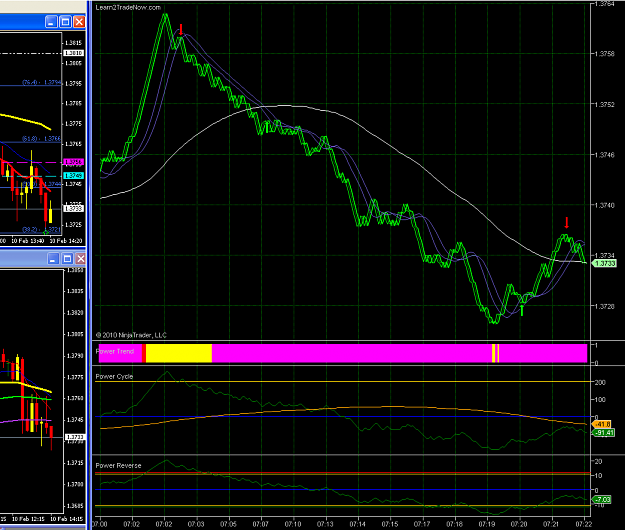The image size is (625, 530).
Task: Click the white 1.3733 price tag in lower left chart
Action: click(x=74, y=437)
